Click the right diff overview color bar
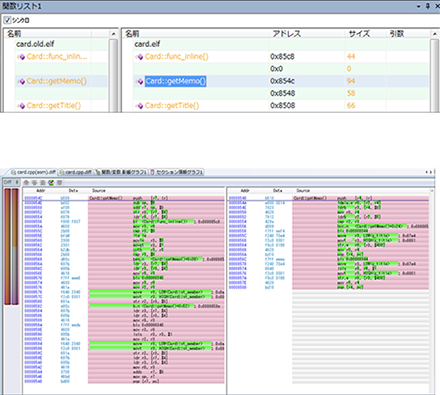 point(15,246)
